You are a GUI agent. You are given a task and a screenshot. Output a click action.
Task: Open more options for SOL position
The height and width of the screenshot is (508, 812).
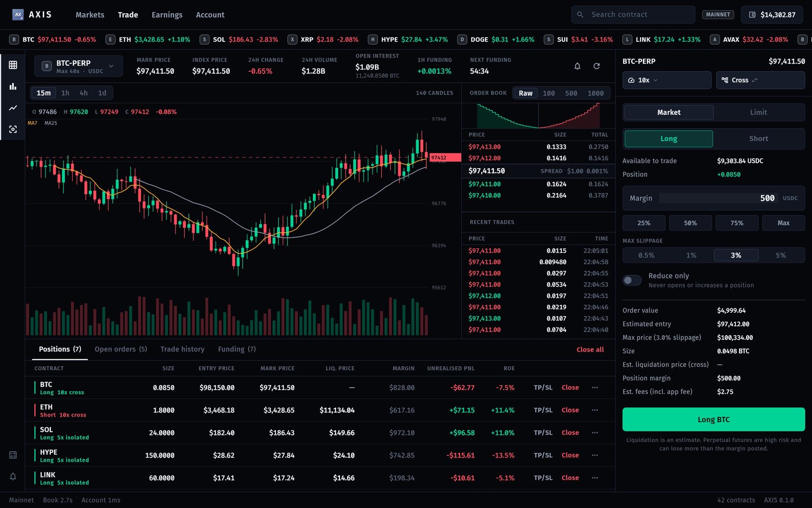coord(595,433)
